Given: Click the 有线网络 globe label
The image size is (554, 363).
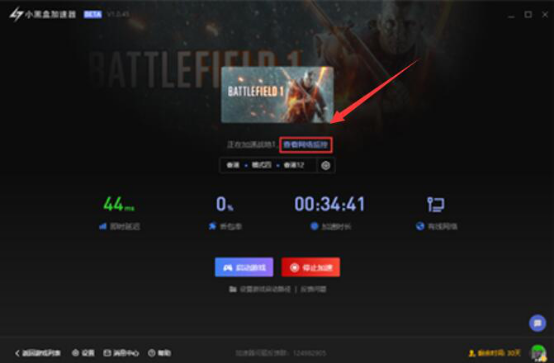Looking at the screenshot, I should [437, 226].
